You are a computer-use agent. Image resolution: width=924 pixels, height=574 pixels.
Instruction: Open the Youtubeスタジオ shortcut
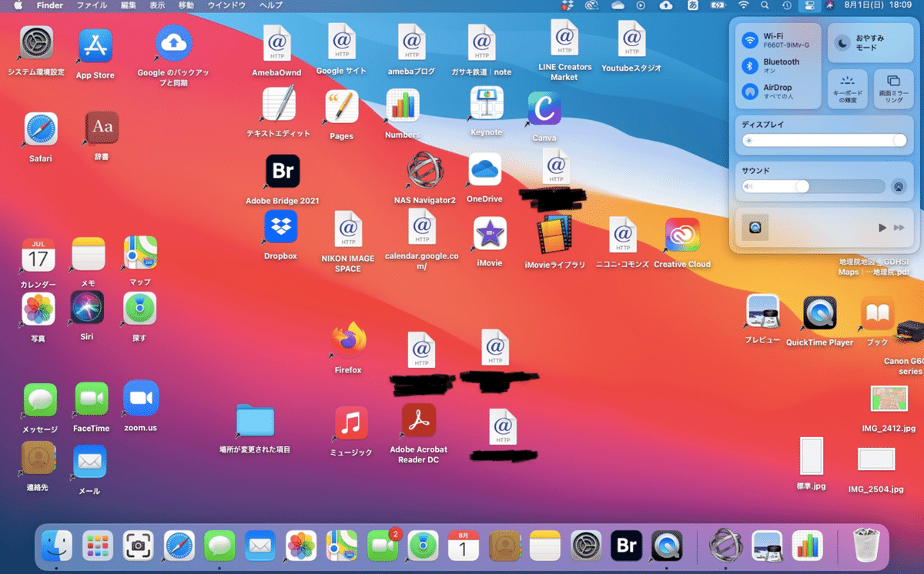pos(631,38)
